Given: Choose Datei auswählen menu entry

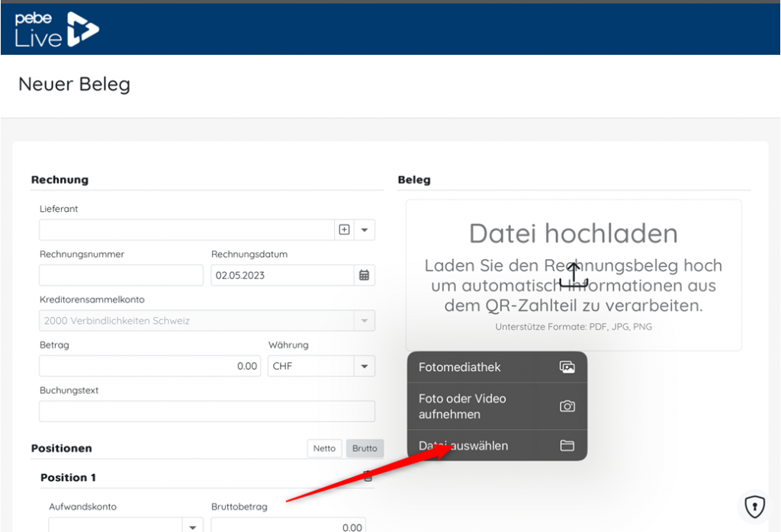Looking at the screenshot, I should click(x=497, y=446).
